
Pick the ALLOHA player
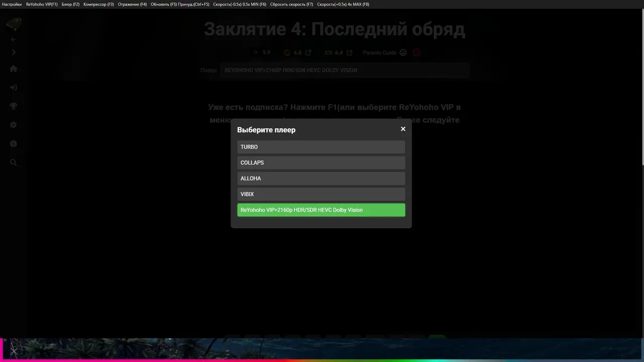pos(321,178)
